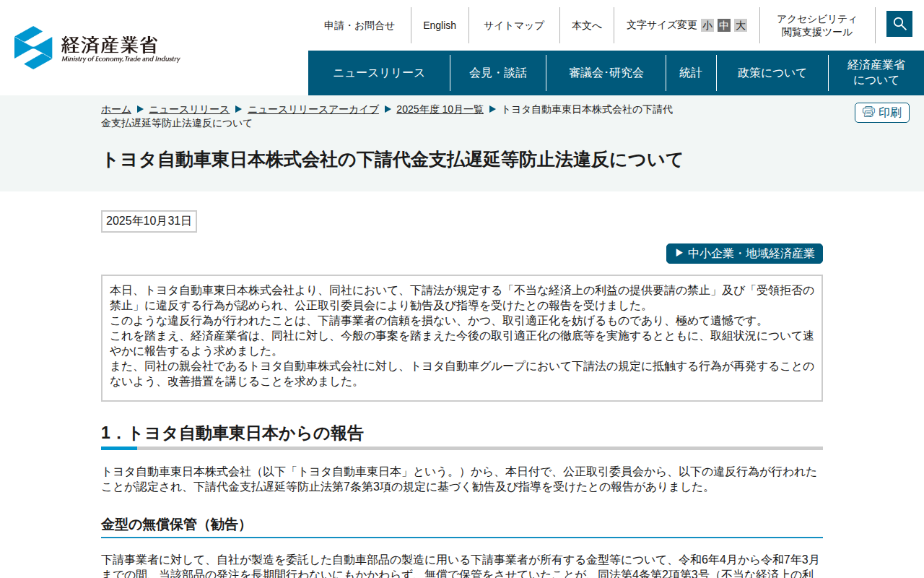Click the date 2025年10月31日

click(149, 221)
